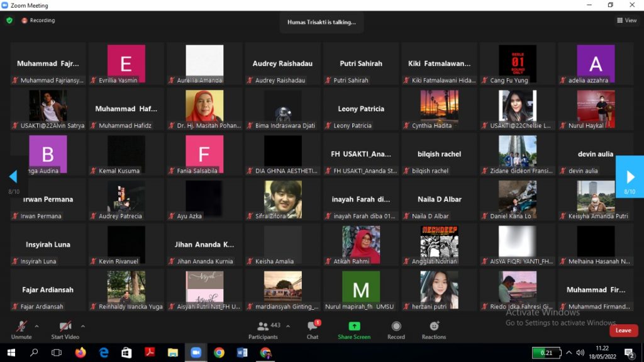
Task: Open Zoom from the Windows taskbar
Action: click(195, 353)
